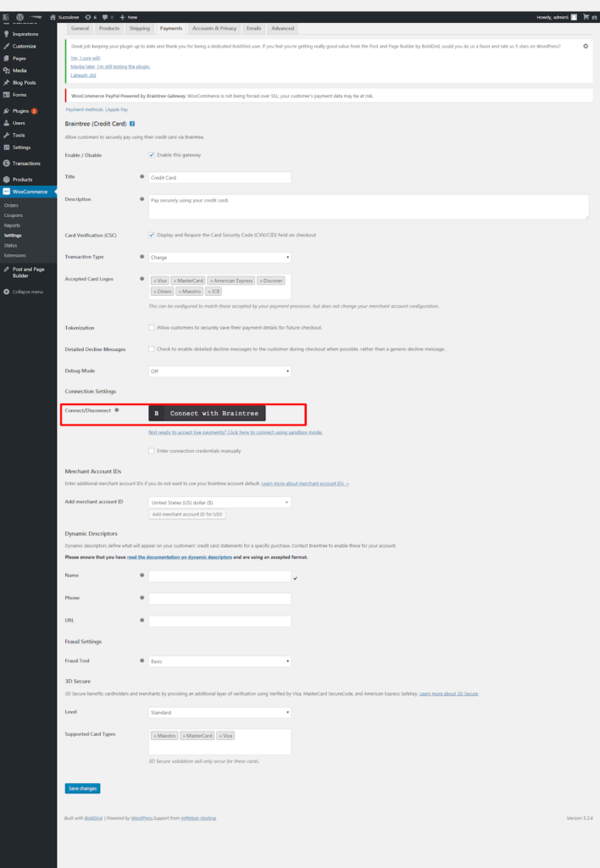This screenshot has height=868, width=600.
Task: Check Enter connection credentials manually
Action: pyautogui.click(x=151, y=451)
